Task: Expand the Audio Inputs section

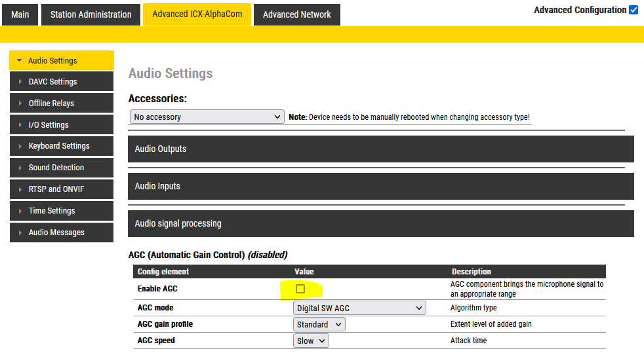Action: [380, 186]
